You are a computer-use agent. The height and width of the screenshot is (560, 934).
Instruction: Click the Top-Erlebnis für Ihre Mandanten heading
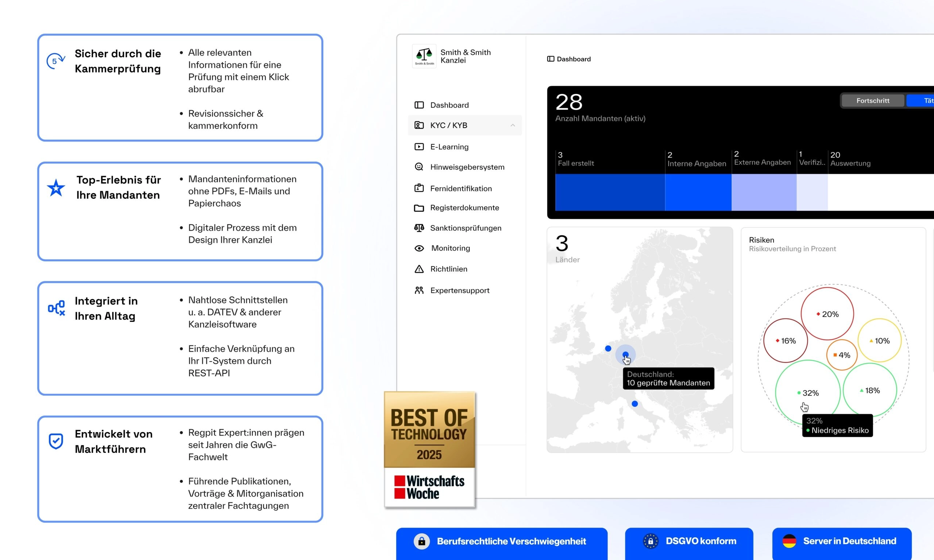pos(119,187)
